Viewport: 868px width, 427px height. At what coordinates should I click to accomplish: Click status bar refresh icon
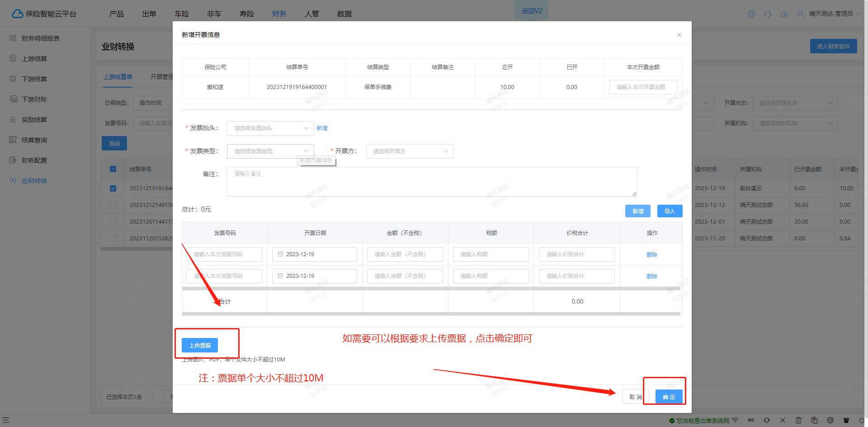point(767,420)
